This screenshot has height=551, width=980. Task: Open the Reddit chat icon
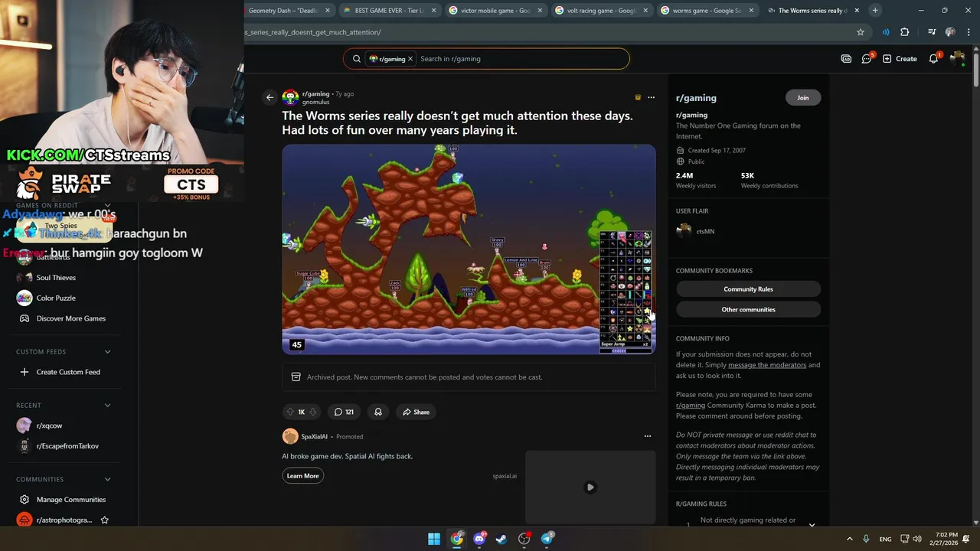(x=867, y=58)
